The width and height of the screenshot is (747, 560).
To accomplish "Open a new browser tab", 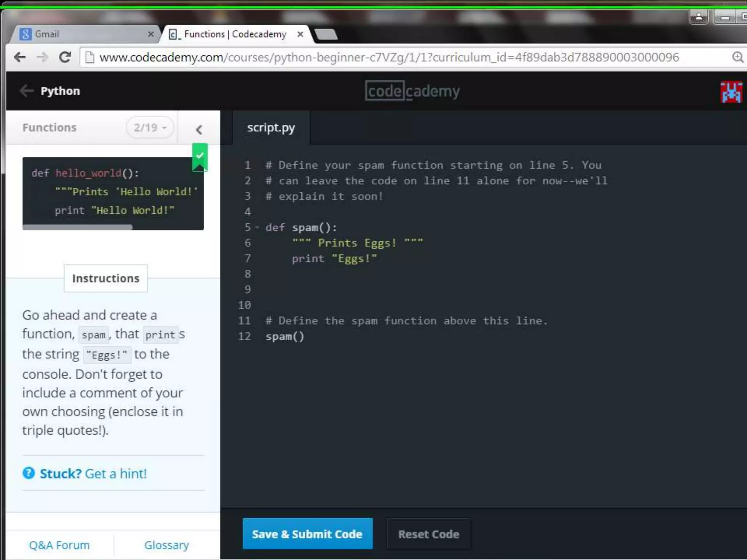I will click(326, 34).
